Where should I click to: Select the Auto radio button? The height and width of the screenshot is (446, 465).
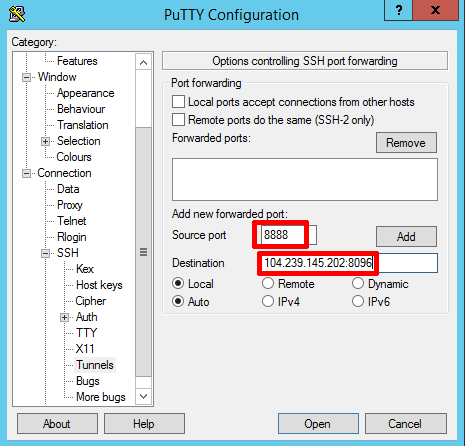[178, 302]
